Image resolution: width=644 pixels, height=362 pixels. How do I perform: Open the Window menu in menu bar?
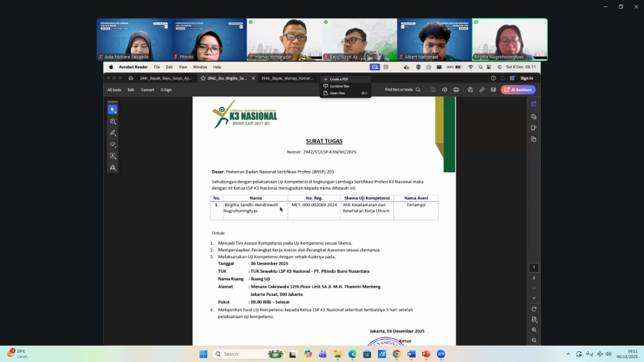point(200,67)
